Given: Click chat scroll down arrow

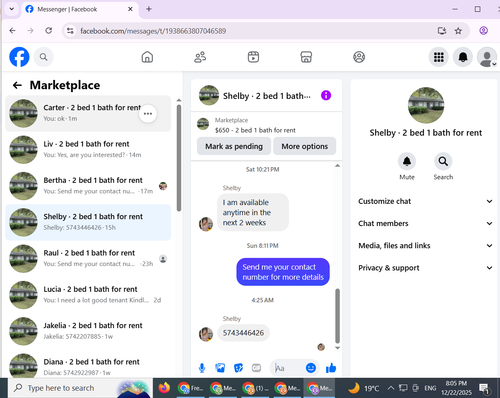Looking at the screenshot, I should tap(337, 348).
